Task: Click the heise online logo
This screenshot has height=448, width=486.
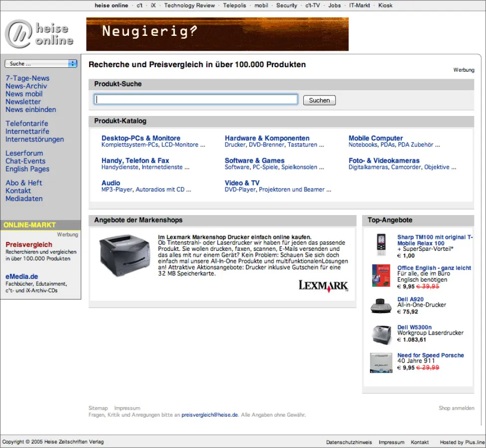Action: coord(39,34)
